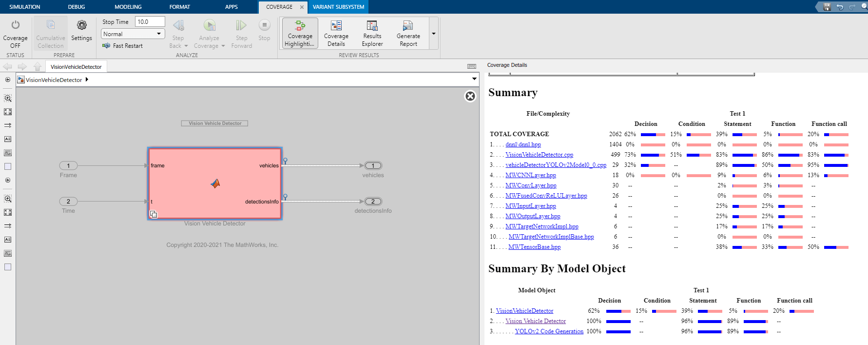The image size is (868, 345).
Task: Open the Normal simulation mode dropdown
Action: 133,34
